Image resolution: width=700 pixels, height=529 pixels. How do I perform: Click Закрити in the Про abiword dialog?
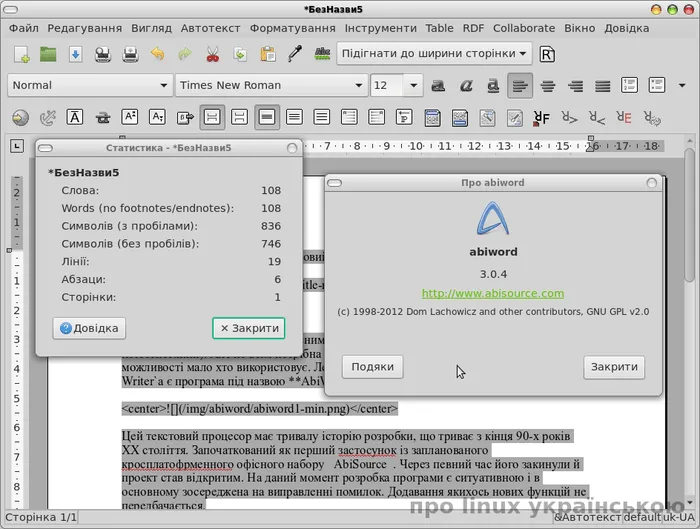coord(614,367)
